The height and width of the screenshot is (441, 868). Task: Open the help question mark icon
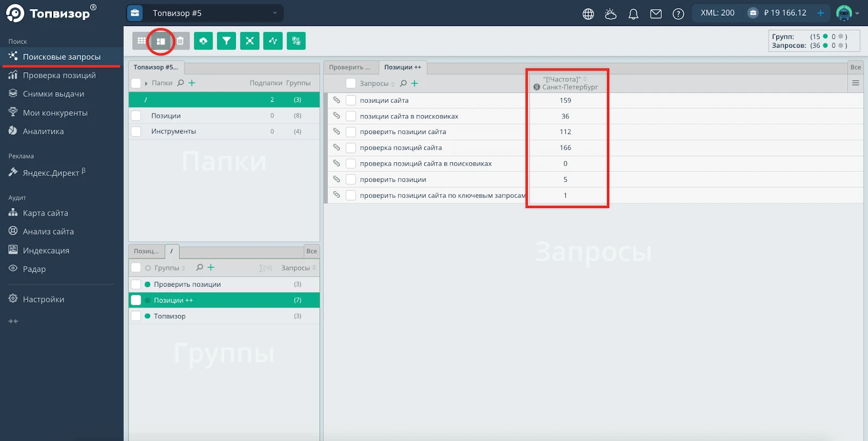click(678, 14)
